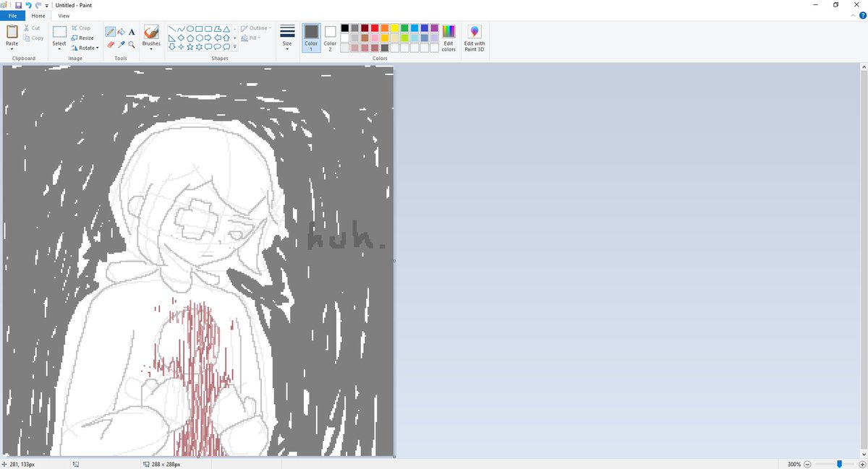Click the Zoom in plus button
The width and height of the screenshot is (868, 469).
863,464
